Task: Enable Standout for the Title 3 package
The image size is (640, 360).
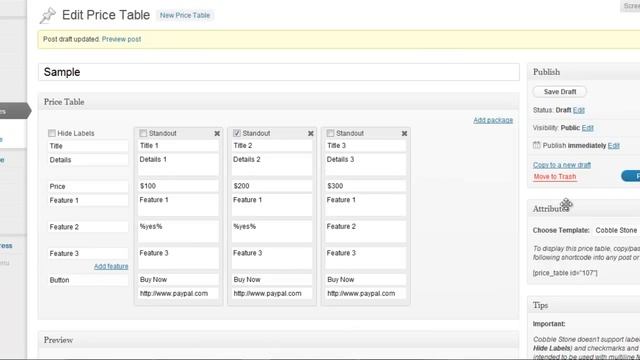Action: pyautogui.click(x=330, y=133)
